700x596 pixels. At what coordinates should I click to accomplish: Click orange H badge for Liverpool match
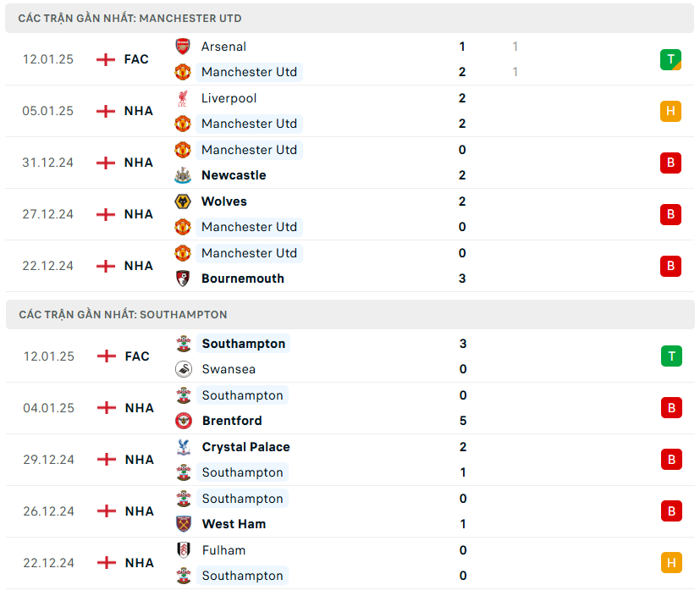670,111
